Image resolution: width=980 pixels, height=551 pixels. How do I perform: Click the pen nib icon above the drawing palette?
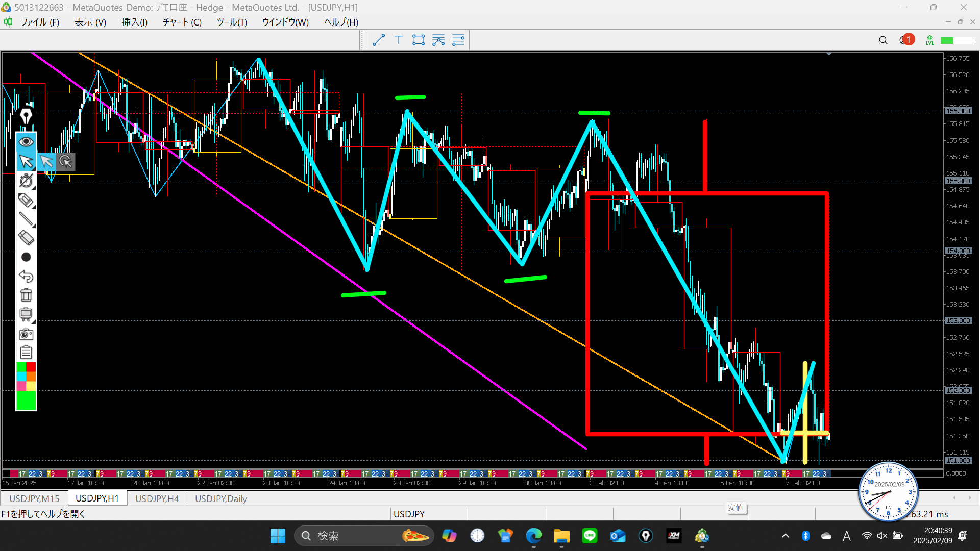pyautogui.click(x=26, y=116)
